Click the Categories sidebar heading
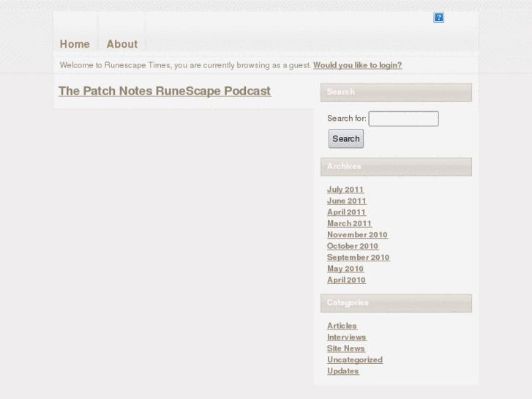Image resolution: width=532 pixels, height=399 pixels. point(396,303)
